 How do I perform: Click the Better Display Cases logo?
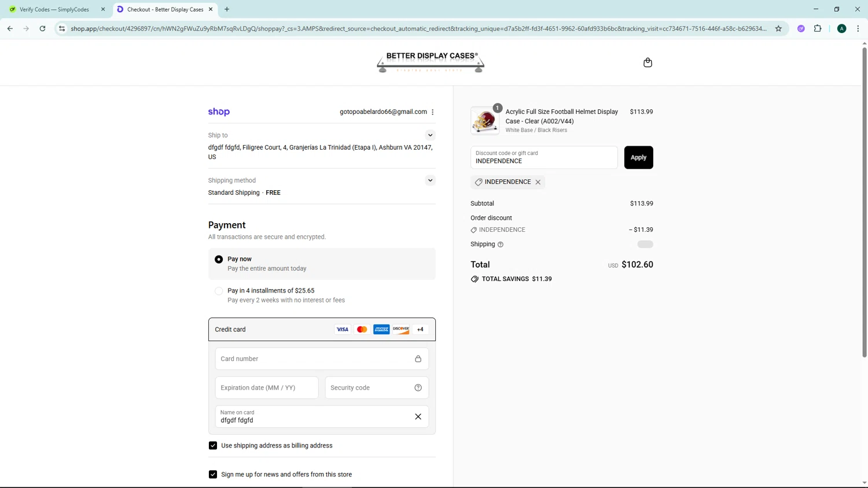click(431, 62)
